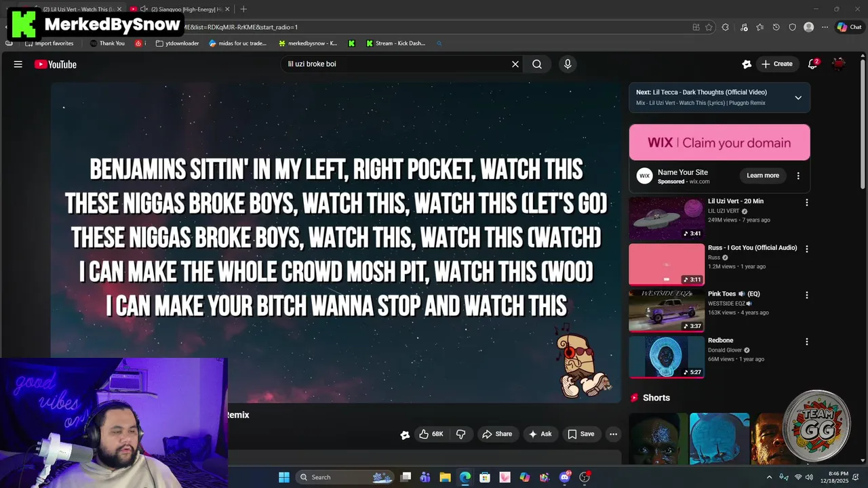Open the Pink Toes (EQ) video title
This screenshot has height=488, width=868.
(734, 294)
